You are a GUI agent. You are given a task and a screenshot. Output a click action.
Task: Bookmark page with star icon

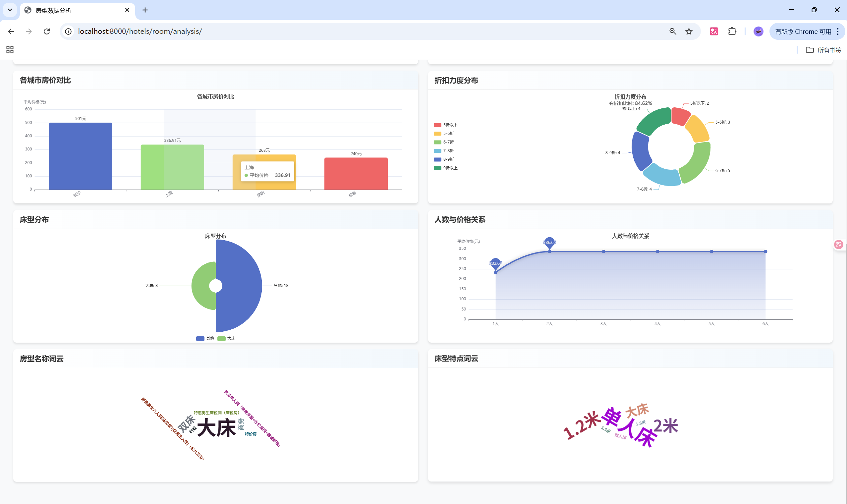click(689, 31)
